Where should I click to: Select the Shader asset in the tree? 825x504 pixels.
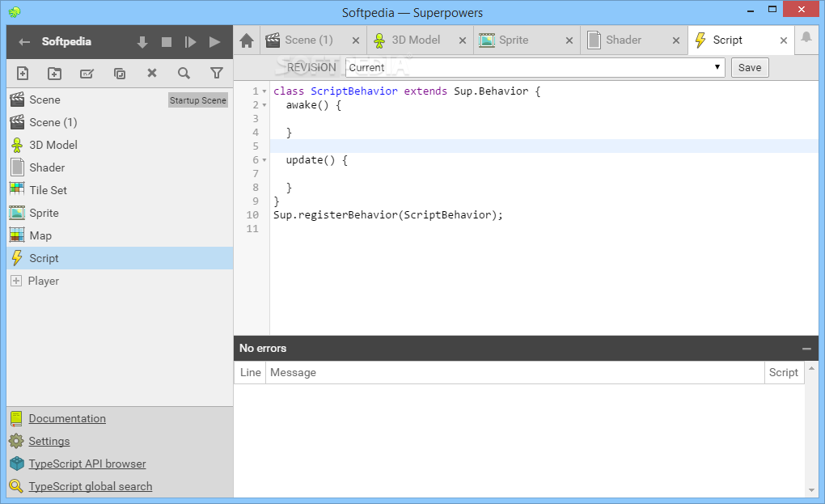coord(120,167)
